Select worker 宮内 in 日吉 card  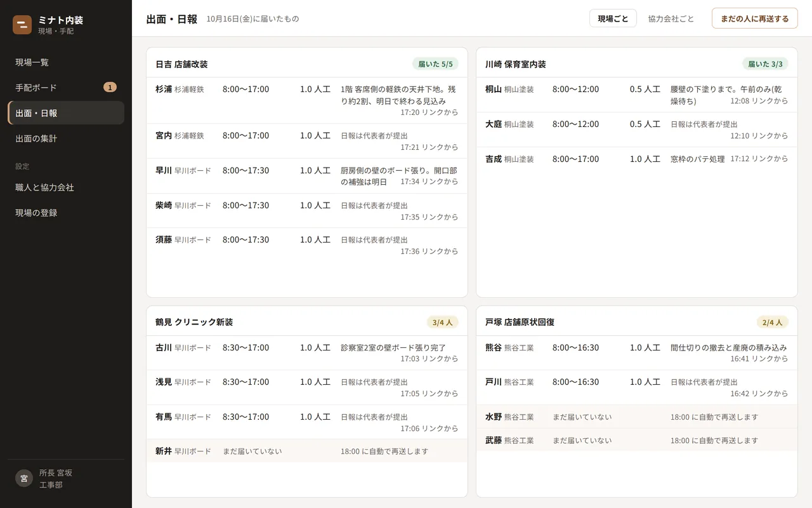(x=164, y=135)
